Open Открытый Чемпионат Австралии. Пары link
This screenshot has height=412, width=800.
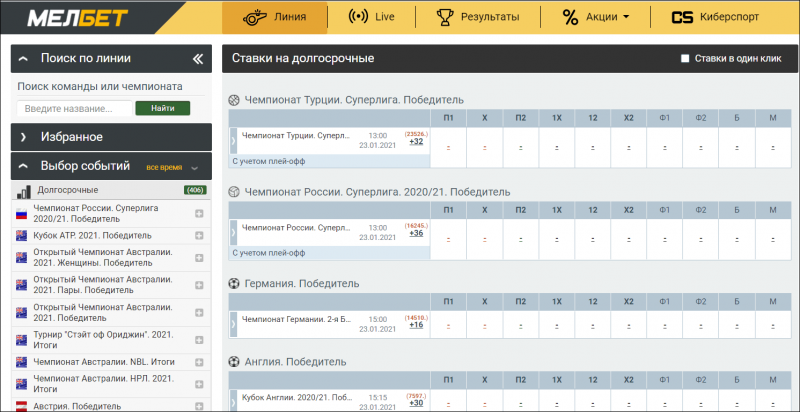(103, 285)
